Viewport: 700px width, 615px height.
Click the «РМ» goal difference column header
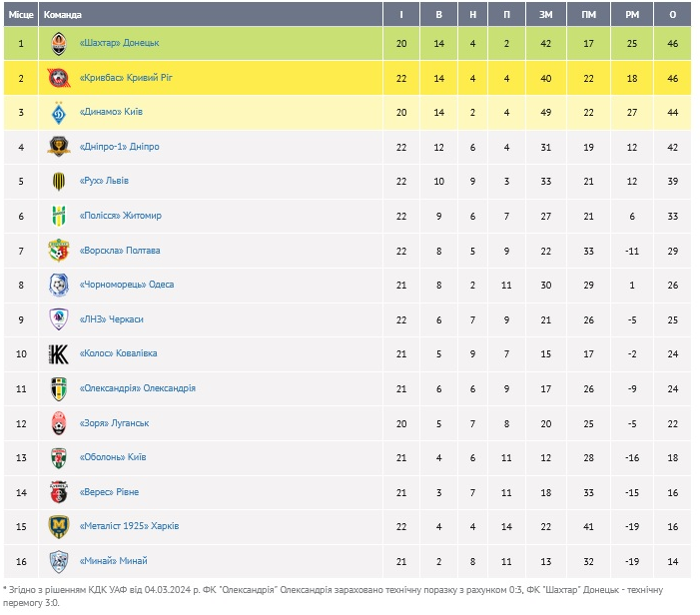point(631,15)
